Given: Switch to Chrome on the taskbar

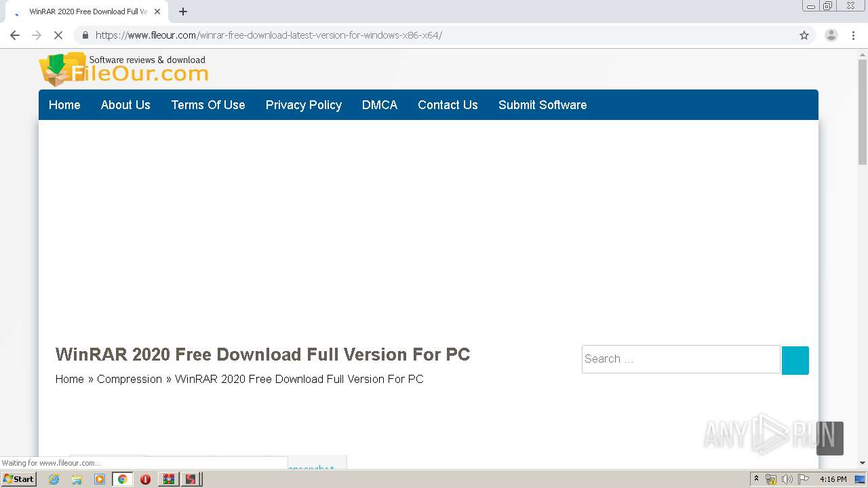Looking at the screenshot, I should (x=123, y=479).
